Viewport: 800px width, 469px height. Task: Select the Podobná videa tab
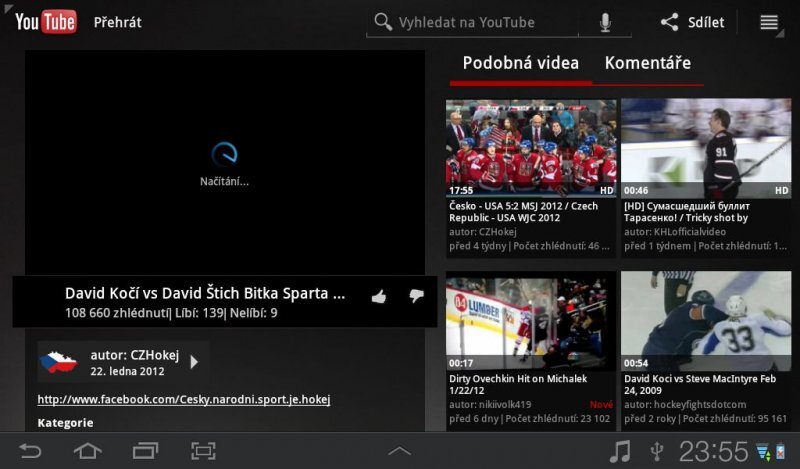coord(520,63)
